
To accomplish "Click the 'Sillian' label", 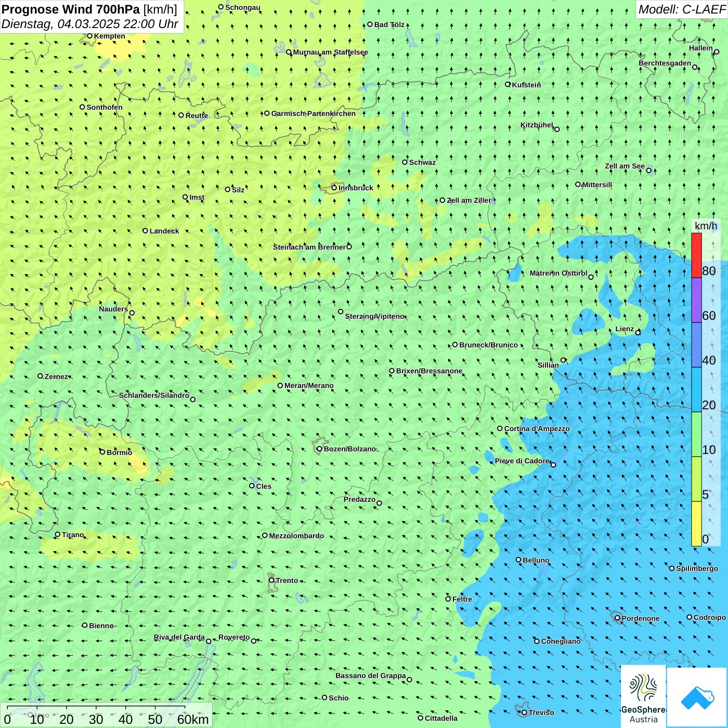I will [548, 365].
